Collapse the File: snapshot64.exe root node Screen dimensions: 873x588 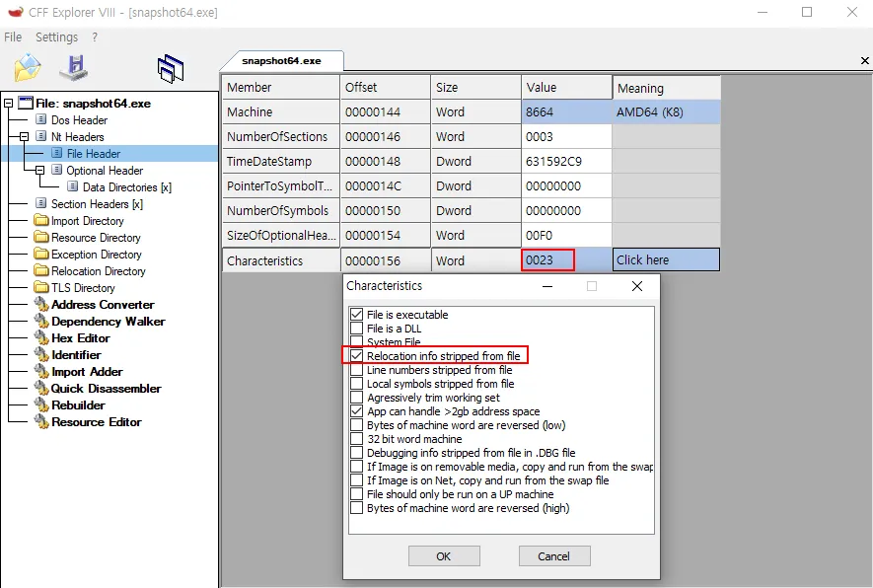tap(8, 103)
